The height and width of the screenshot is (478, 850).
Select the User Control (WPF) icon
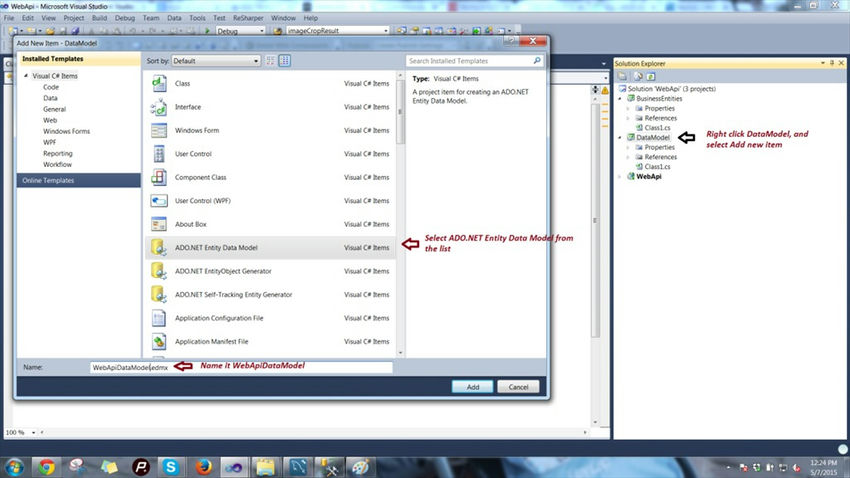pos(159,201)
